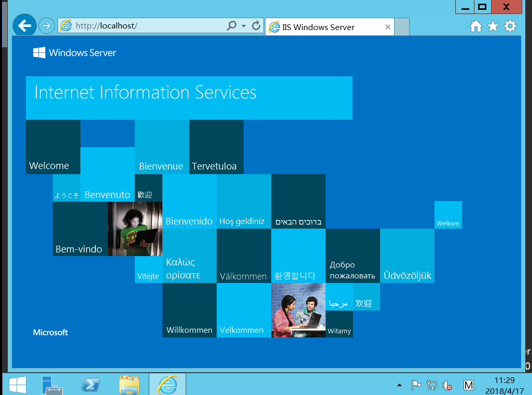Click the Japanese ようこそ tile

point(66,188)
